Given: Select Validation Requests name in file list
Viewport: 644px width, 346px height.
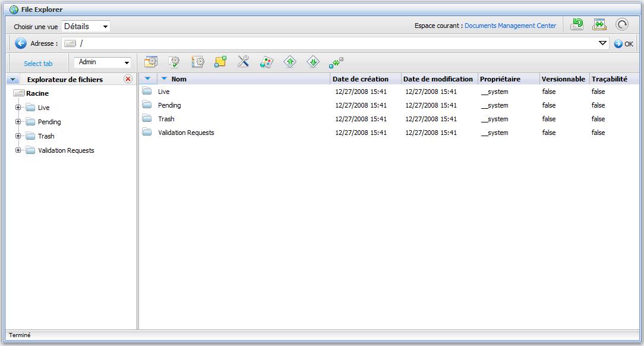Looking at the screenshot, I should (x=186, y=133).
